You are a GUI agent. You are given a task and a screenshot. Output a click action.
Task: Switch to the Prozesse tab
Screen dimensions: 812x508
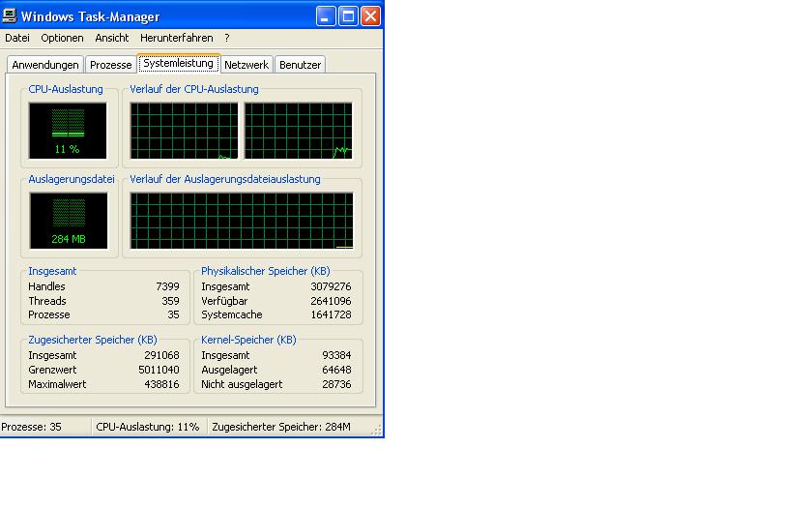click(x=111, y=65)
